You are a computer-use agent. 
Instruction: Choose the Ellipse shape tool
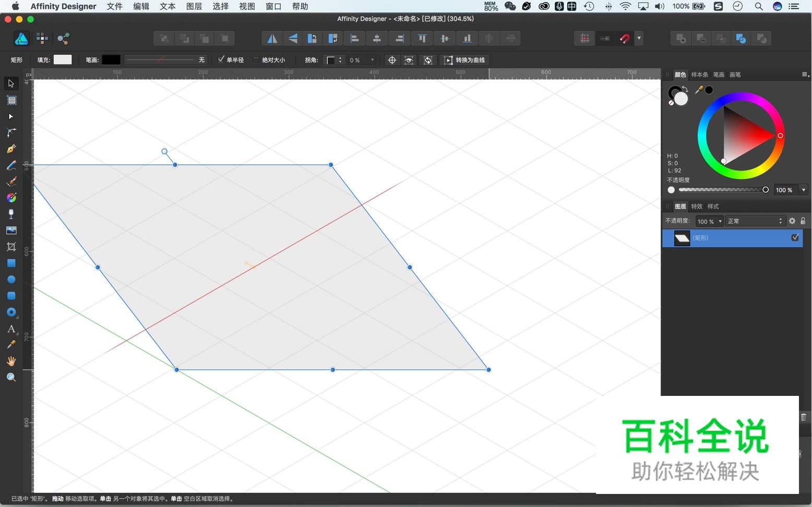[x=11, y=280]
